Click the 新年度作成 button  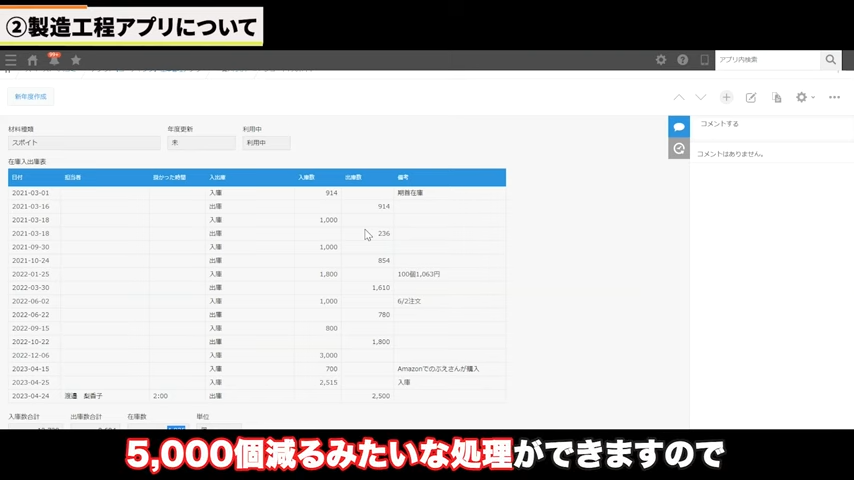pos(30,96)
